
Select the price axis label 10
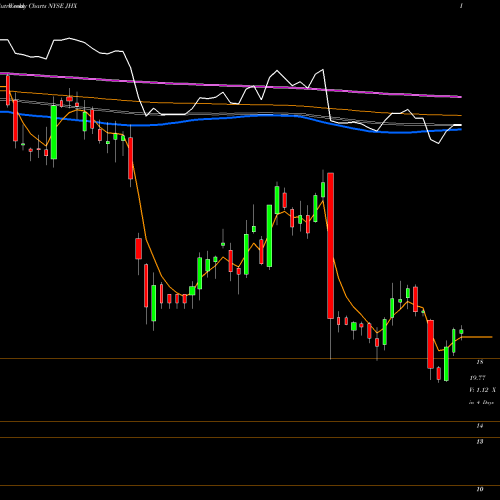click(x=480, y=489)
